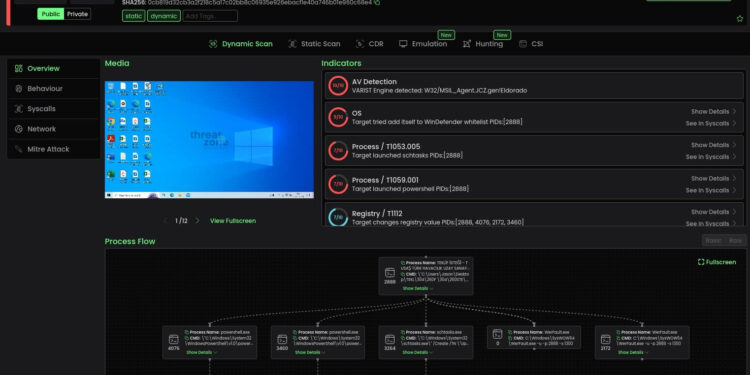
Task: Show Details for Registry T1112 indicator
Action: pyautogui.click(x=713, y=212)
